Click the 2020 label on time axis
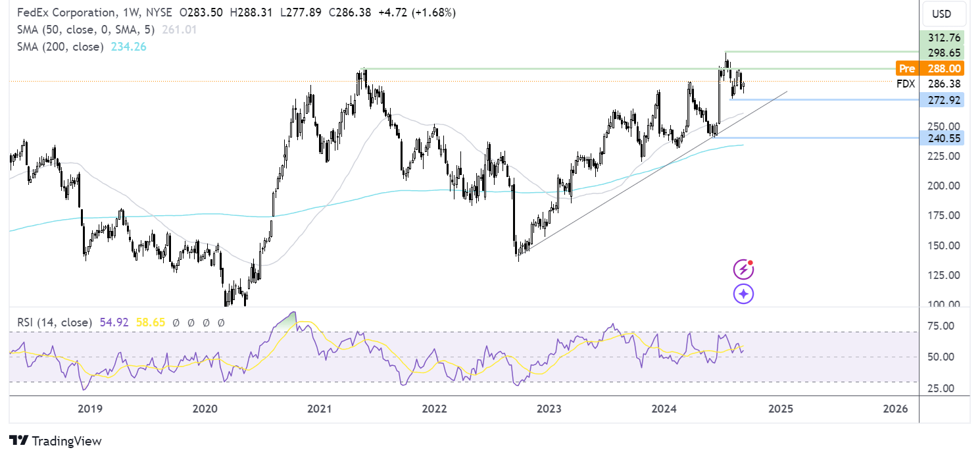 coord(205,409)
